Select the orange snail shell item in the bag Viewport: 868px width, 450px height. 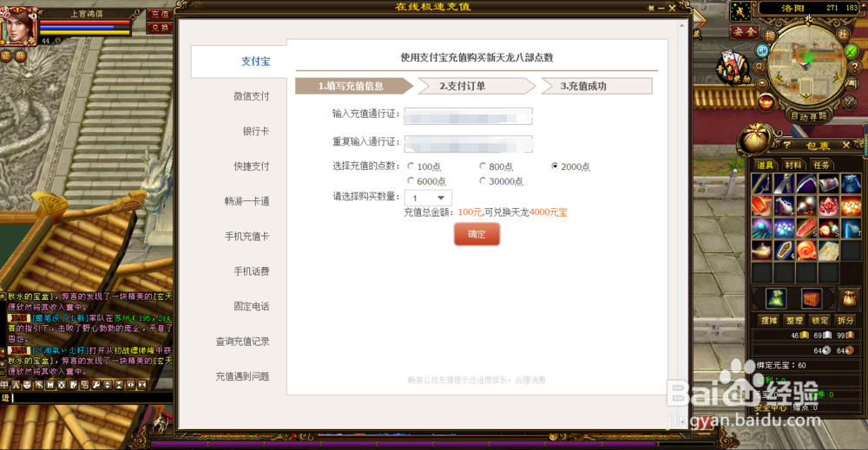click(x=806, y=250)
